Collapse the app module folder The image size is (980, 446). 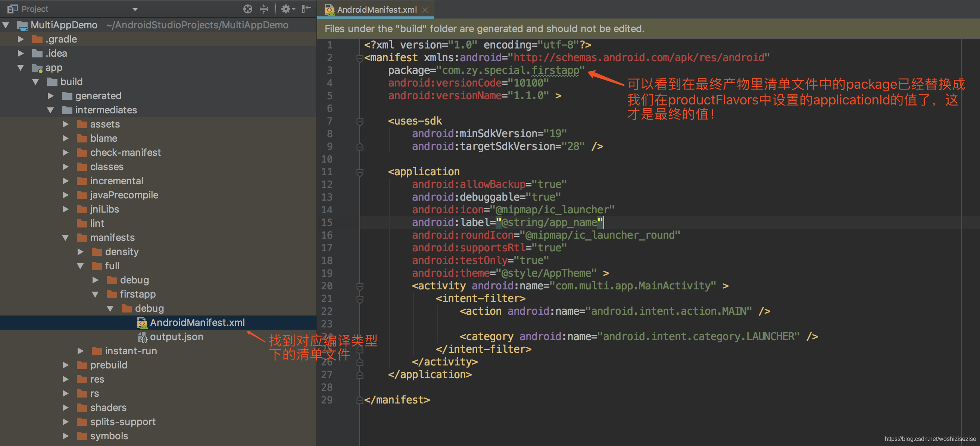click(x=21, y=67)
